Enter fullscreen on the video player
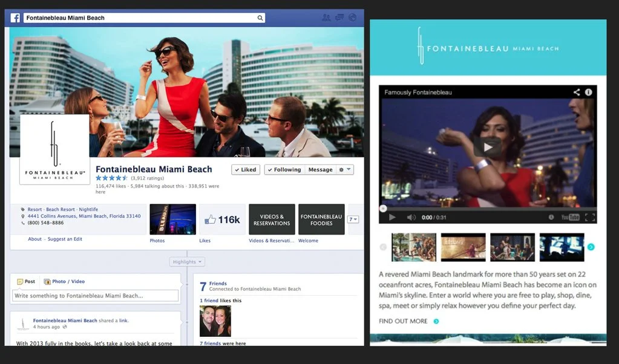Screen dimensions: 619x364 click(590, 217)
